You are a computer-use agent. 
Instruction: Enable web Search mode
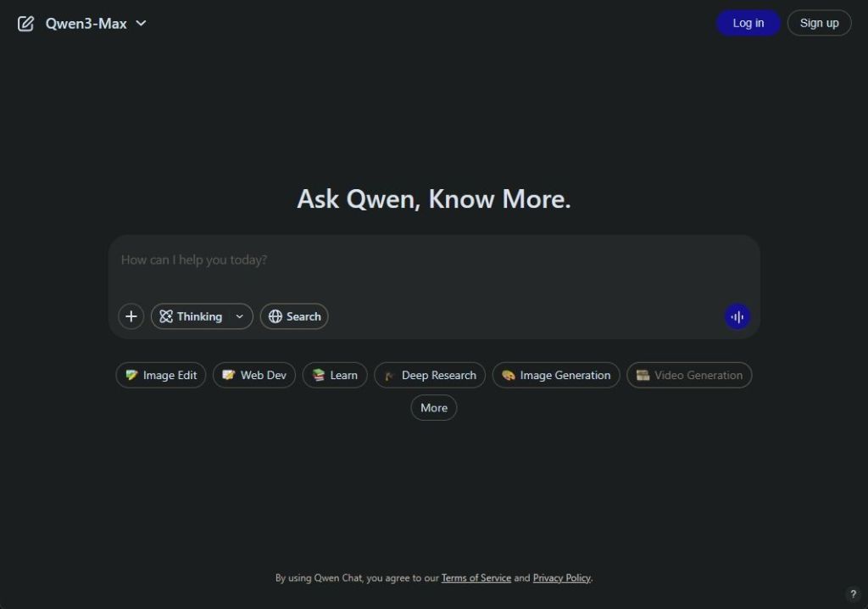pyautogui.click(x=294, y=316)
